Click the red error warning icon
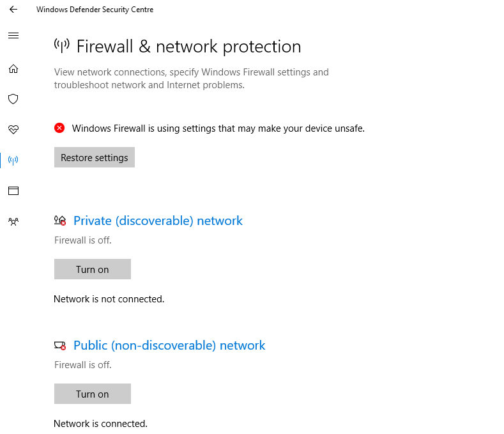Viewport: 504px width, 434px height. click(x=59, y=128)
